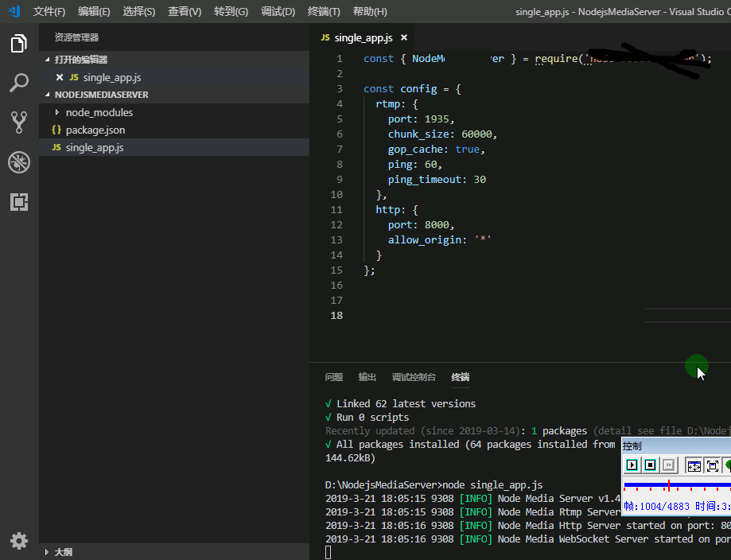Click the fast-forward button in the 控制 window

[x=668, y=465]
